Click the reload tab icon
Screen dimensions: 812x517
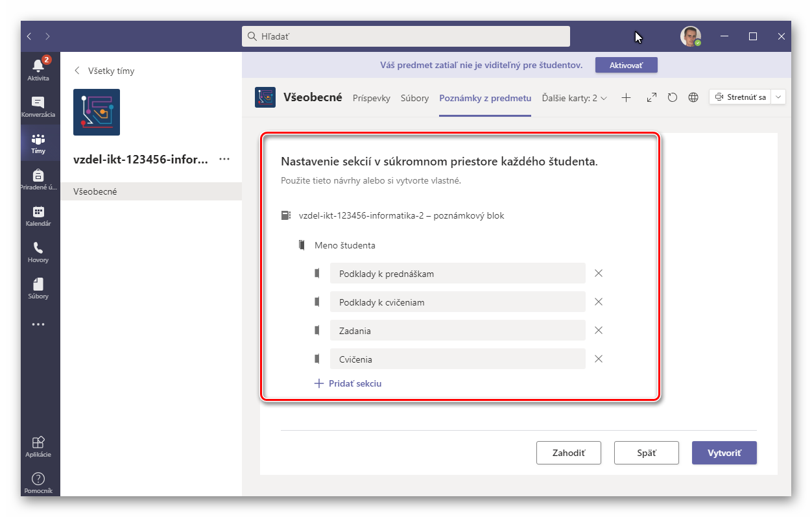tap(673, 97)
